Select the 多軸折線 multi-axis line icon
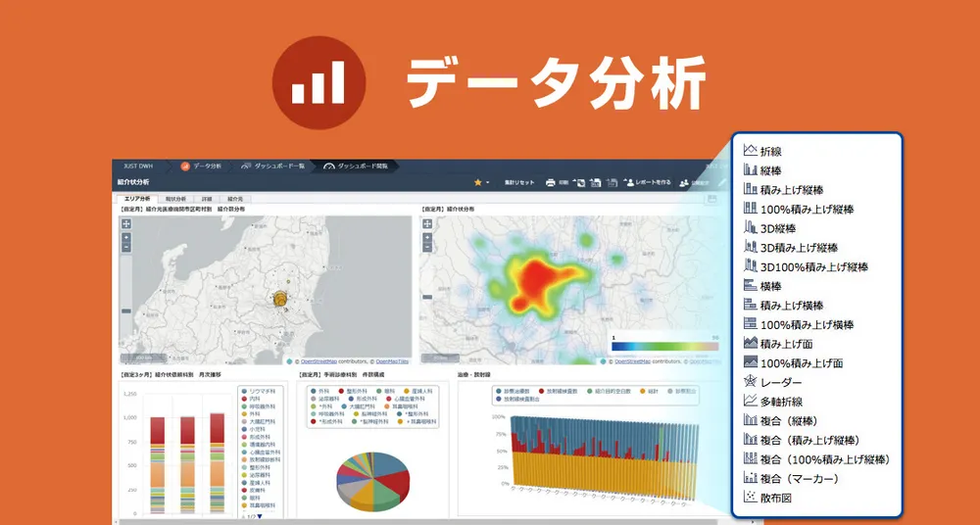This screenshot has width=980, height=525. [x=751, y=402]
